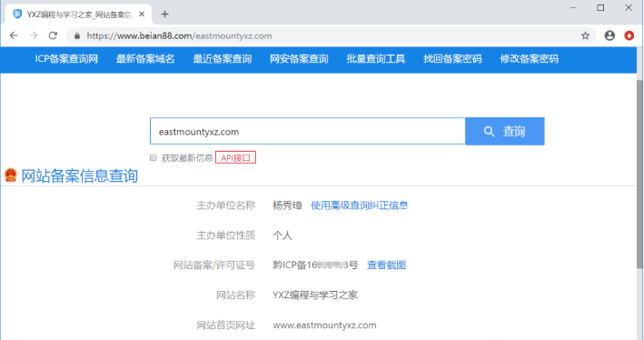Click the 主办单位性质 label
Viewport: 644px width, 340px height.
tap(225, 235)
